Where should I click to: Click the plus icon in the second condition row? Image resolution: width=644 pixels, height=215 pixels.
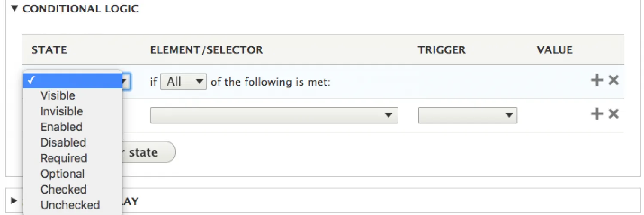(597, 114)
